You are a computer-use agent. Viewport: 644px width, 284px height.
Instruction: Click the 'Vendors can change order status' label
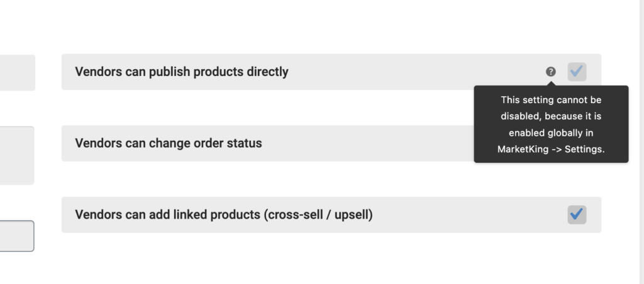pos(169,143)
